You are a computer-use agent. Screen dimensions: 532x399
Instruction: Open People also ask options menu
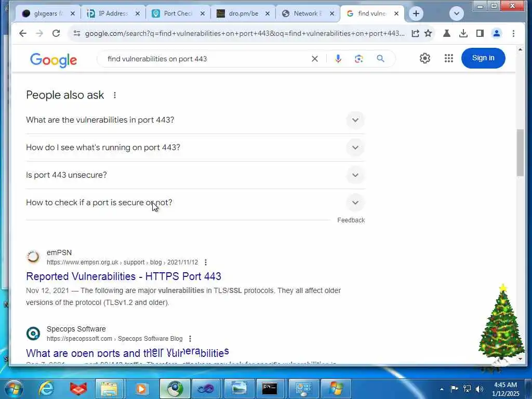(x=115, y=95)
